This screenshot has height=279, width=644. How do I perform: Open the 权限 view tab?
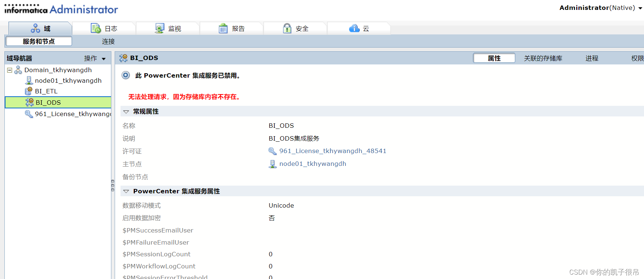(637, 58)
